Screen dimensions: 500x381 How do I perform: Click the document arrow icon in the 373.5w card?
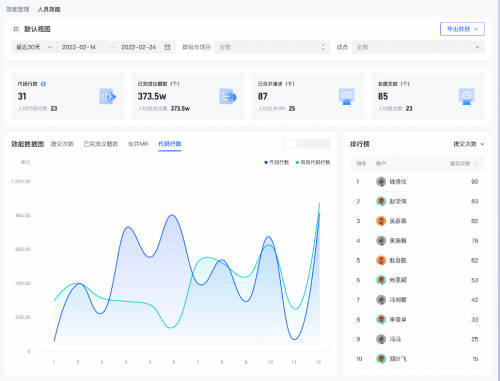tap(228, 97)
